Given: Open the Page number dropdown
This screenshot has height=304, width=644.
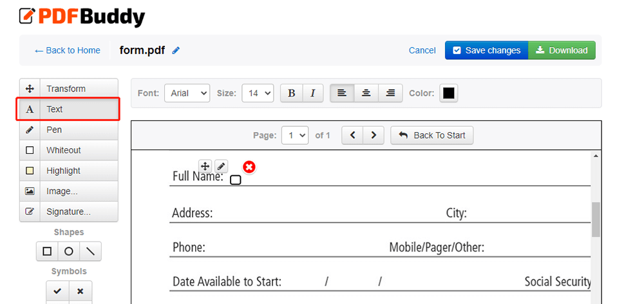Looking at the screenshot, I should click(x=295, y=135).
